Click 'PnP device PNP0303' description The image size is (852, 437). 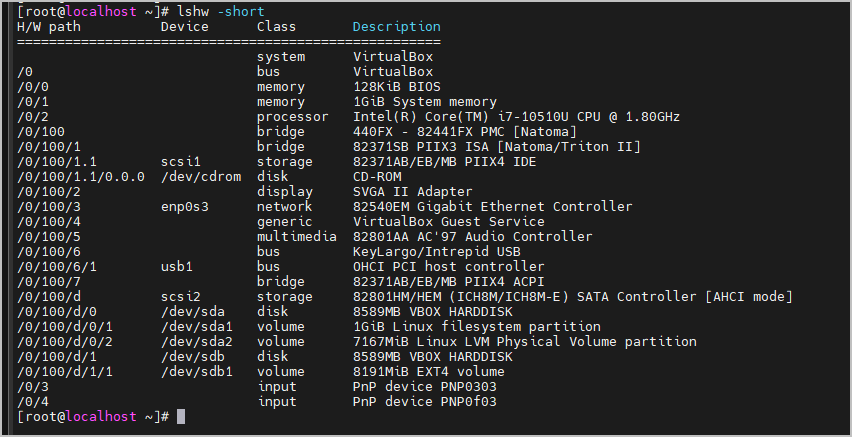tap(425, 386)
